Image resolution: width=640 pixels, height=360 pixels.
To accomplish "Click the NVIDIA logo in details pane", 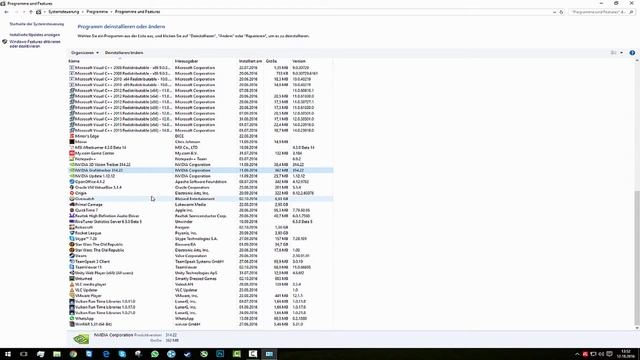I will coord(81,338).
